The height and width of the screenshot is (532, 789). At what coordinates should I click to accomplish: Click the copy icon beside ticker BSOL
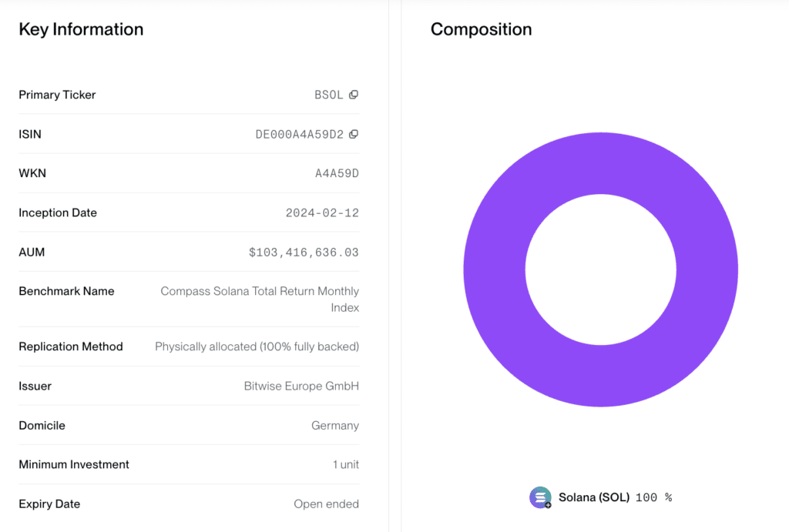point(354,95)
